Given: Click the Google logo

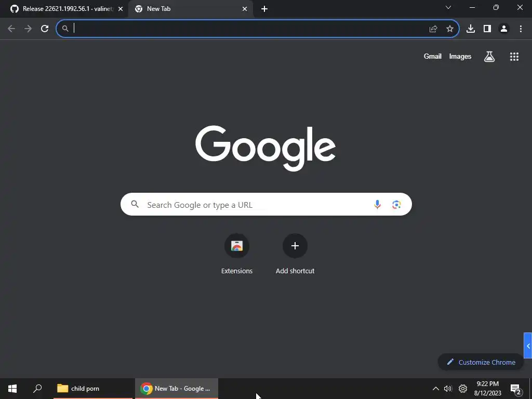Looking at the screenshot, I should (265, 148).
